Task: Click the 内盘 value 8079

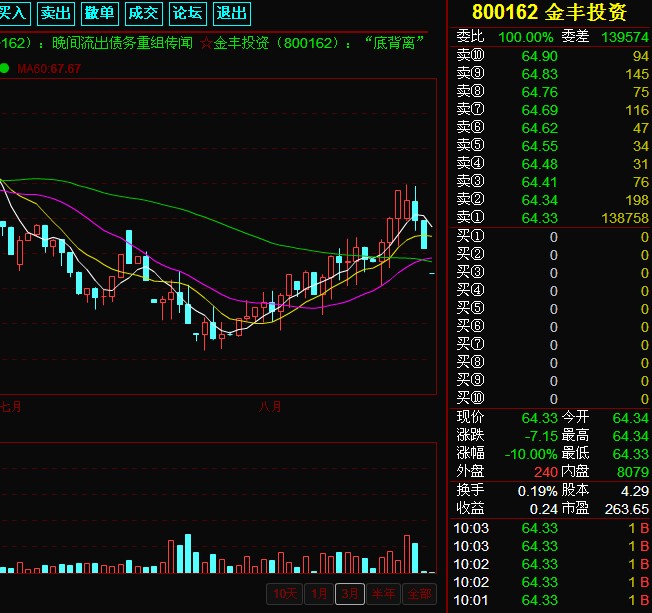Action: (x=633, y=472)
